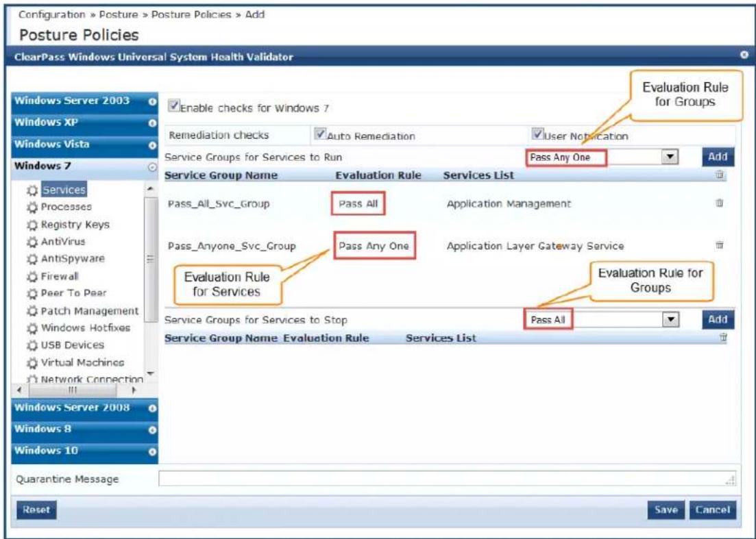Click trash icon in Services to Stop header
Image resolution: width=756 pixels, height=539 pixels.
722,337
